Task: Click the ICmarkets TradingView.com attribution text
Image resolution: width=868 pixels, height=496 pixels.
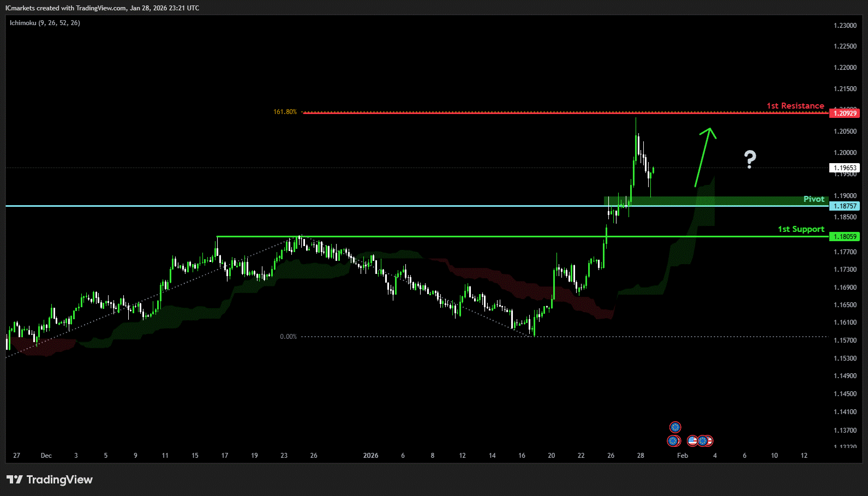Action: click(102, 8)
